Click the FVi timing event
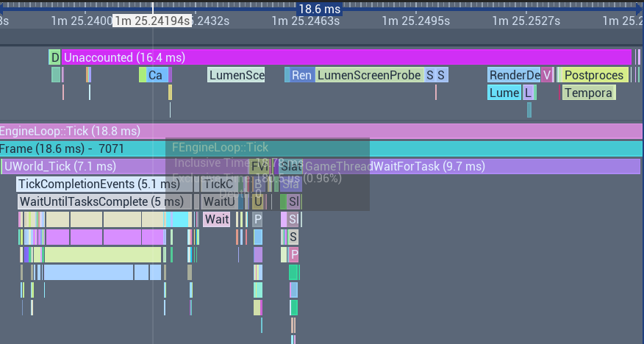This screenshot has height=344, width=644. coord(260,166)
